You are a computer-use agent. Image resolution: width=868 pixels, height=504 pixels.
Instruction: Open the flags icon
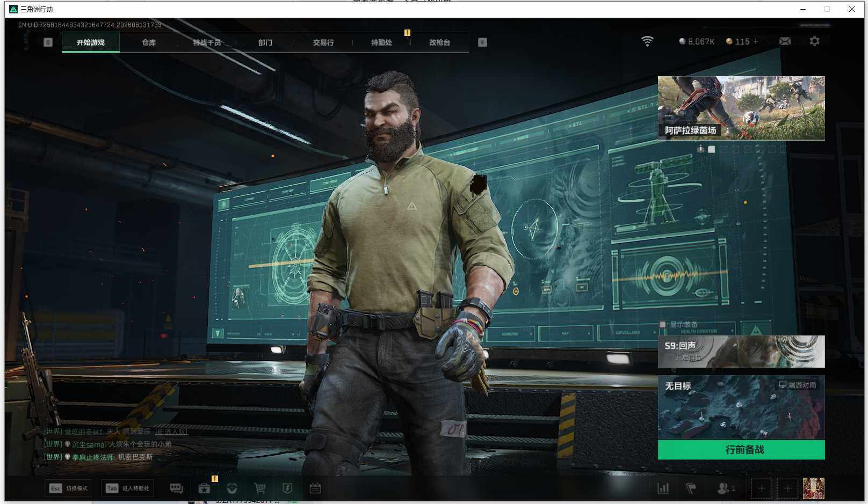click(691, 488)
